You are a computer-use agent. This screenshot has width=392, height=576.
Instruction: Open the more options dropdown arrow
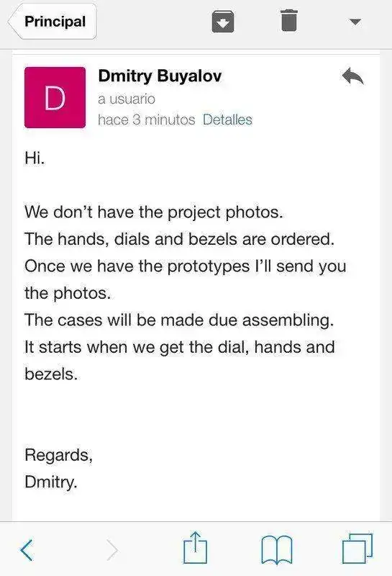point(355,22)
